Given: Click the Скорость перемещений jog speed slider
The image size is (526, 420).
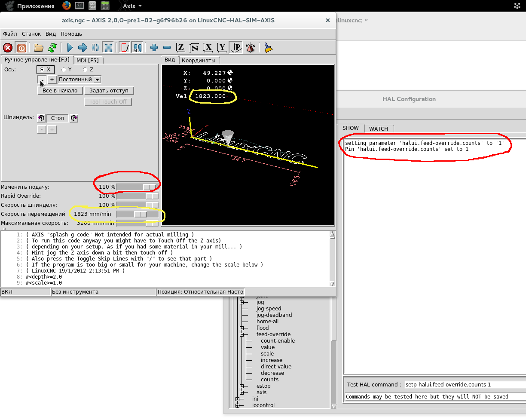Looking at the screenshot, I should click(x=137, y=214).
